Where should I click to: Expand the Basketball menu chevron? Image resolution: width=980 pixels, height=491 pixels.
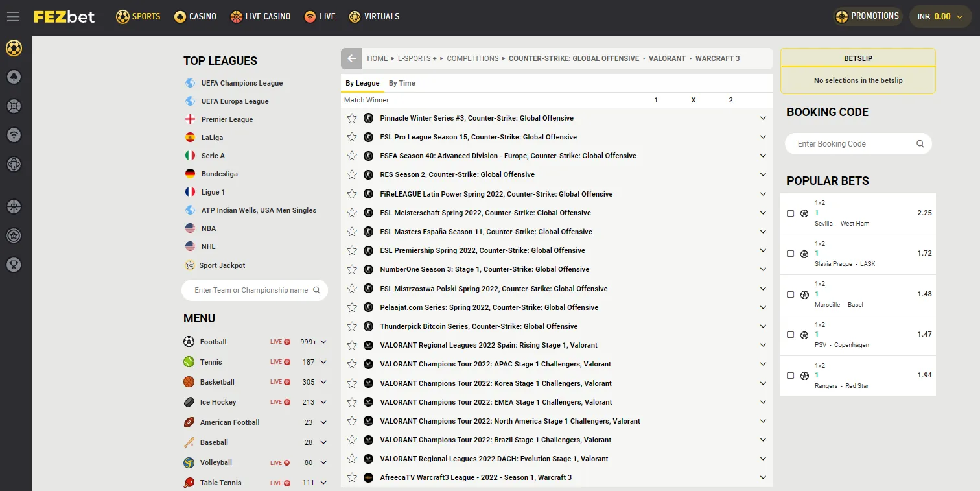(x=323, y=382)
